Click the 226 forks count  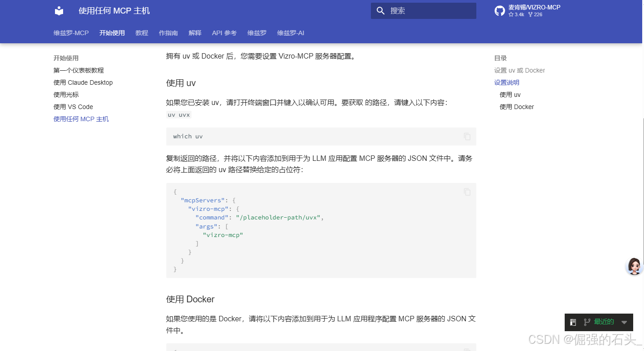point(535,14)
